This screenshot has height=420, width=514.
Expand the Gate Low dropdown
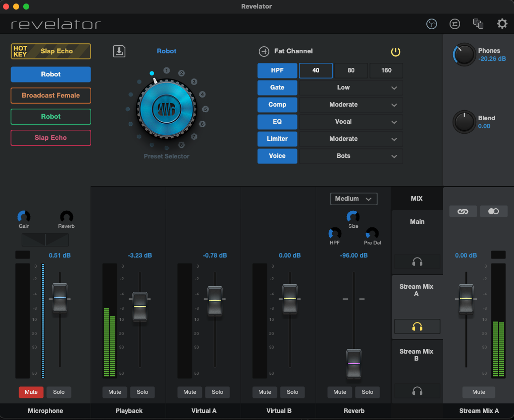(x=351, y=88)
